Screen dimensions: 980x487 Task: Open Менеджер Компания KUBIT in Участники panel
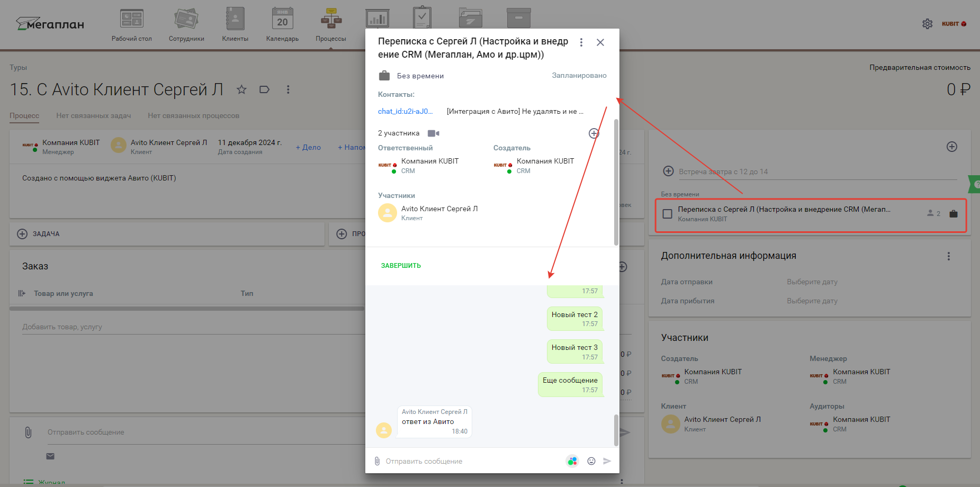click(850, 376)
